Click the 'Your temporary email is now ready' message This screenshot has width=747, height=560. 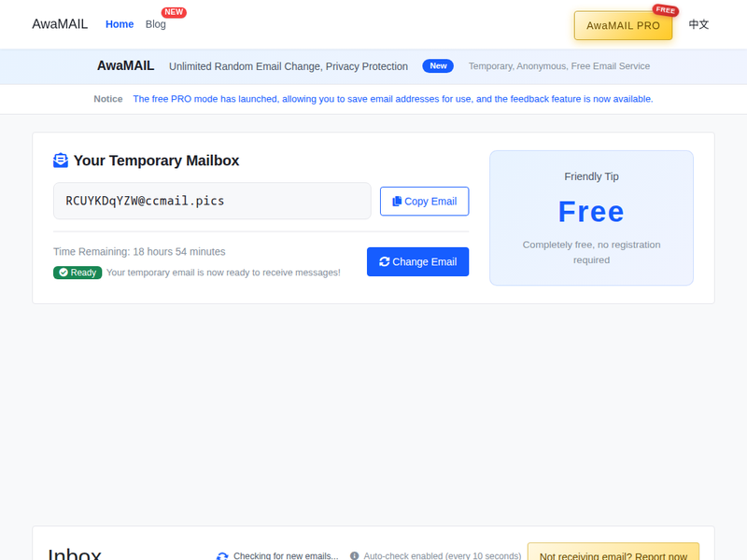click(x=223, y=273)
